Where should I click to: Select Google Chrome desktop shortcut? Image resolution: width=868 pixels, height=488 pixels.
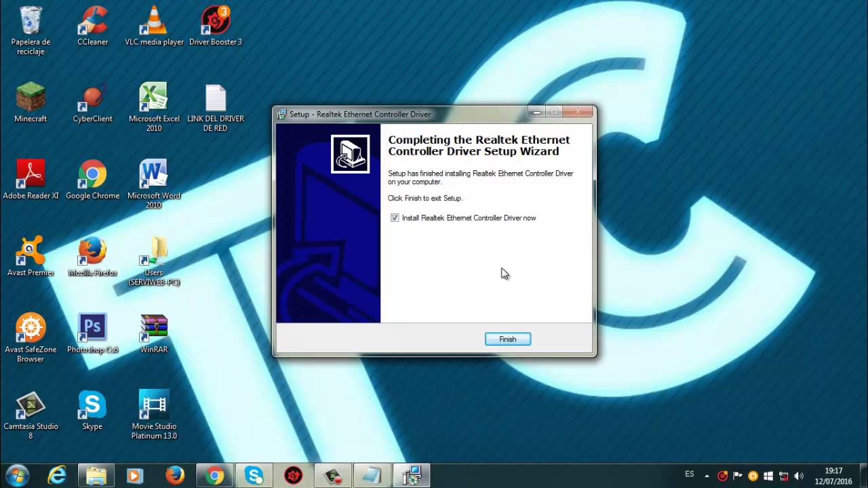pyautogui.click(x=92, y=180)
